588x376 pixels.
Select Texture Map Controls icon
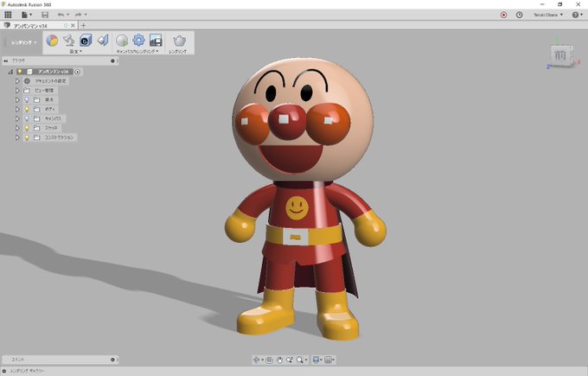(102, 41)
